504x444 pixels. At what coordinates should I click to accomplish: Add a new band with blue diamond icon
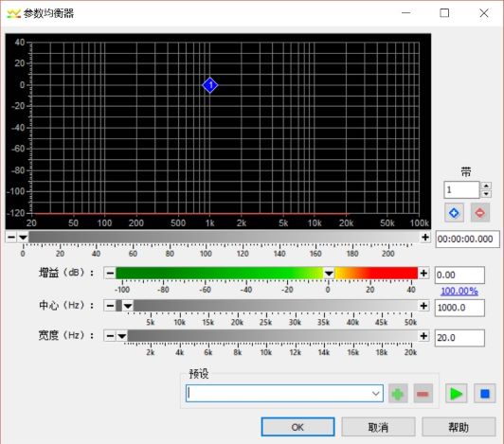[x=454, y=213]
